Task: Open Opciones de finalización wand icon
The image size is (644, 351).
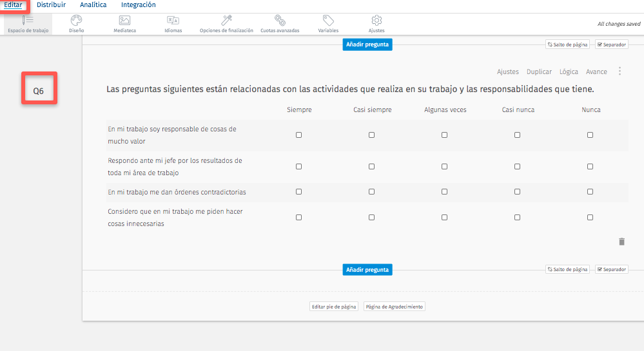Action: coord(226,21)
